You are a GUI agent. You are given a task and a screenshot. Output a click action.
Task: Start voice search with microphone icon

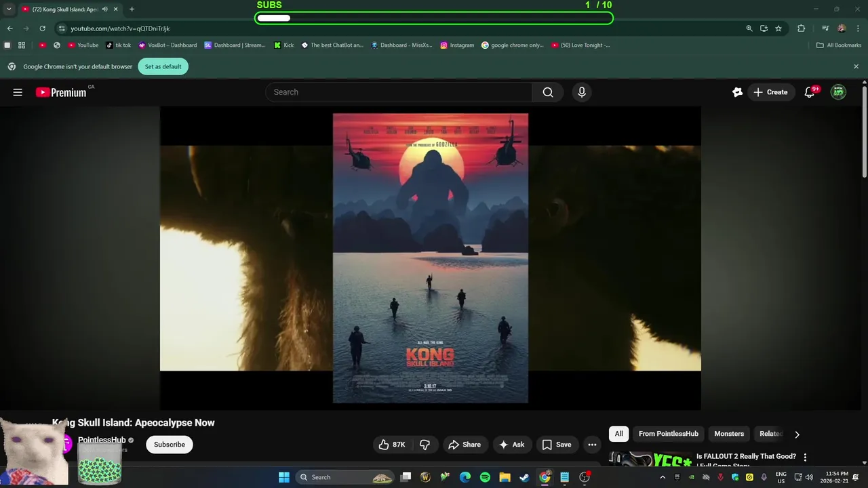(581, 92)
